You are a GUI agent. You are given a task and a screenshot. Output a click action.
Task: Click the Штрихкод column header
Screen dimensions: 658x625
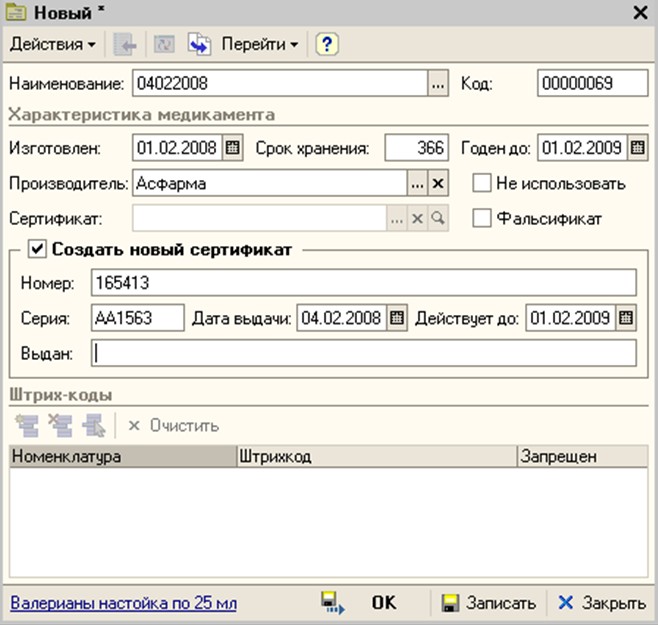[x=375, y=457]
